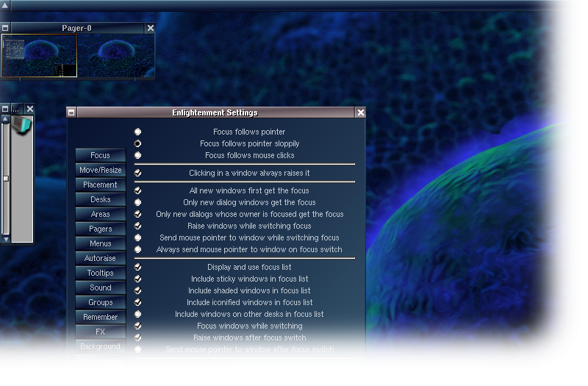This screenshot has width=588, height=386.
Task: Toggle Include iconified windows in focus list
Action: coord(138,302)
